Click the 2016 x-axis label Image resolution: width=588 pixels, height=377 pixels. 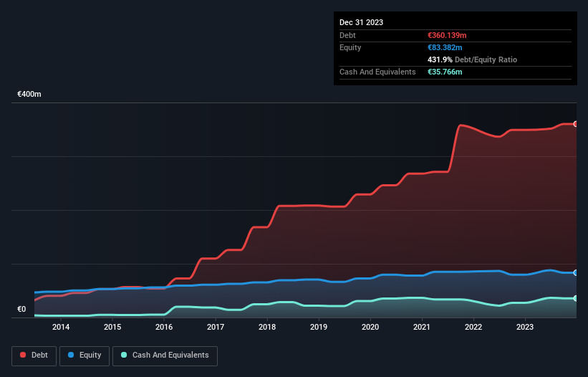(164, 327)
